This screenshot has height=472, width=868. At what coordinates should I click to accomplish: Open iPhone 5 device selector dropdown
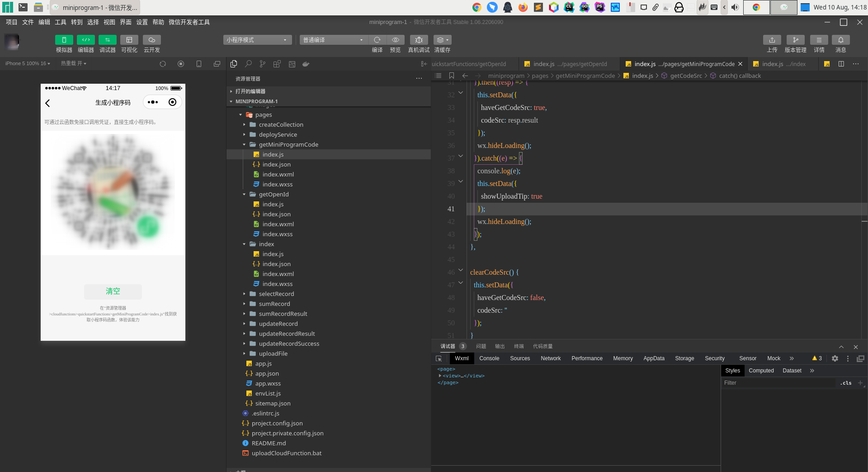pos(28,64)
